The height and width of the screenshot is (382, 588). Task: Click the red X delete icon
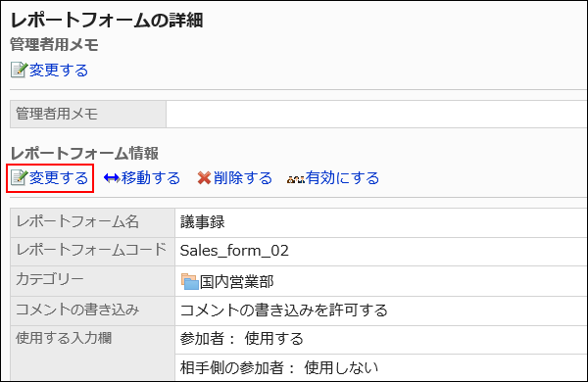point(205,178)
